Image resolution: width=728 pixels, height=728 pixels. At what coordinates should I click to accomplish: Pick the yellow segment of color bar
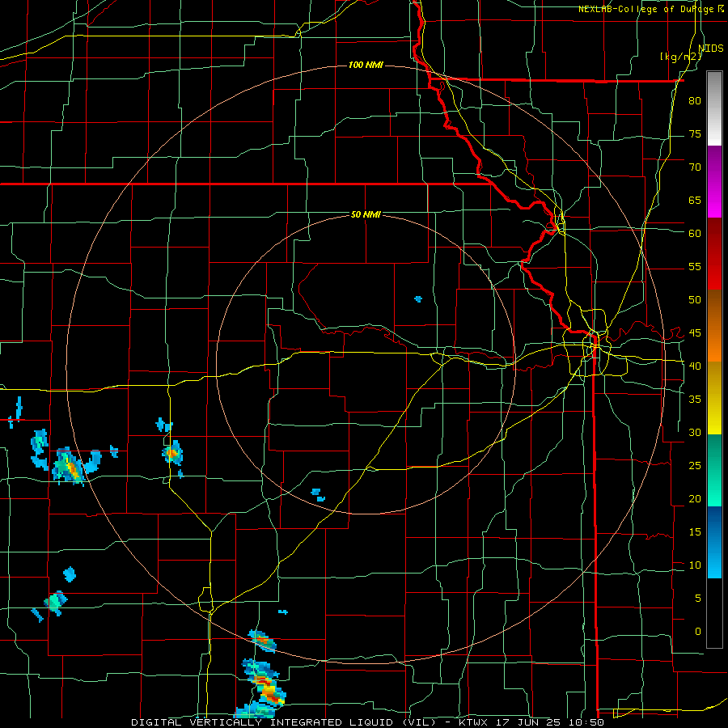tap(714, 398)
